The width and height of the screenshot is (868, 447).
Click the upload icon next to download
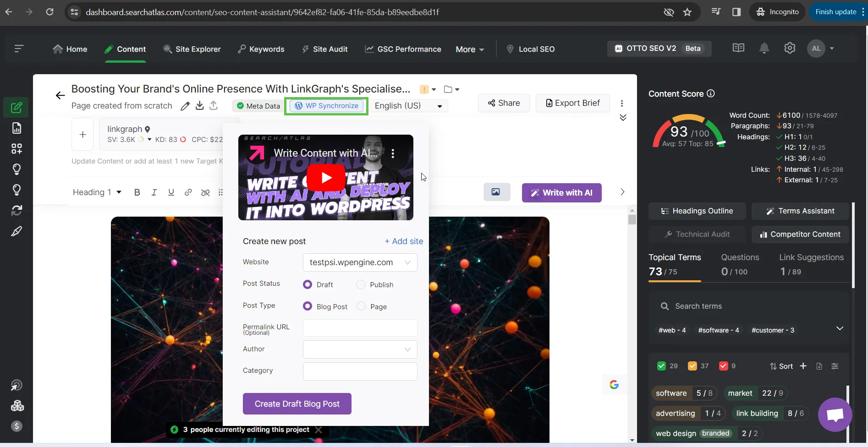pos(214,106)
